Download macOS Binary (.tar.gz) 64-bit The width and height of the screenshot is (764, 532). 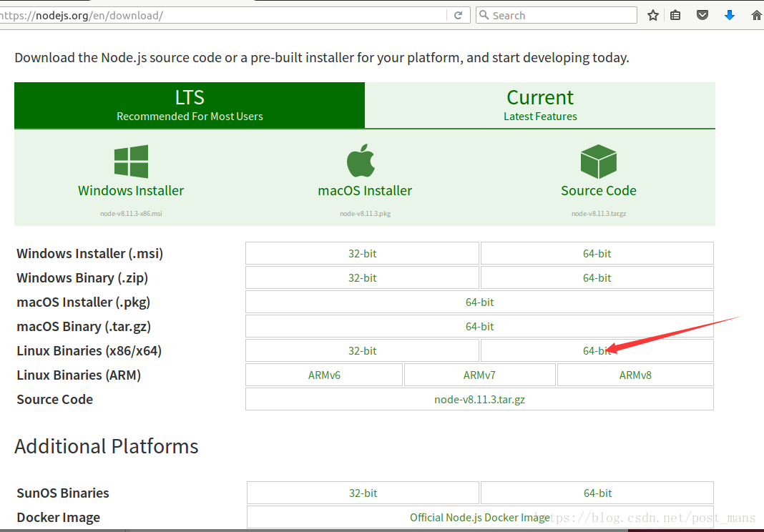(x=479, y=326)
